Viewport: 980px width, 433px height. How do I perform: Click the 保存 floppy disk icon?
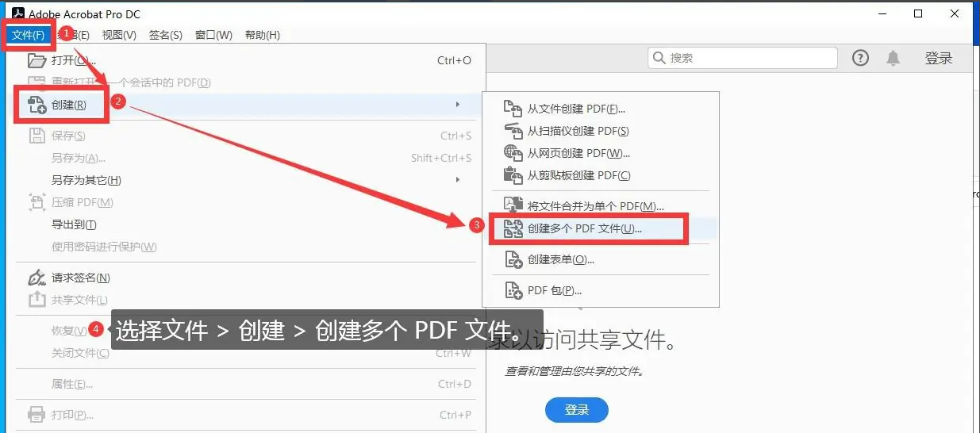click(37, 136)
